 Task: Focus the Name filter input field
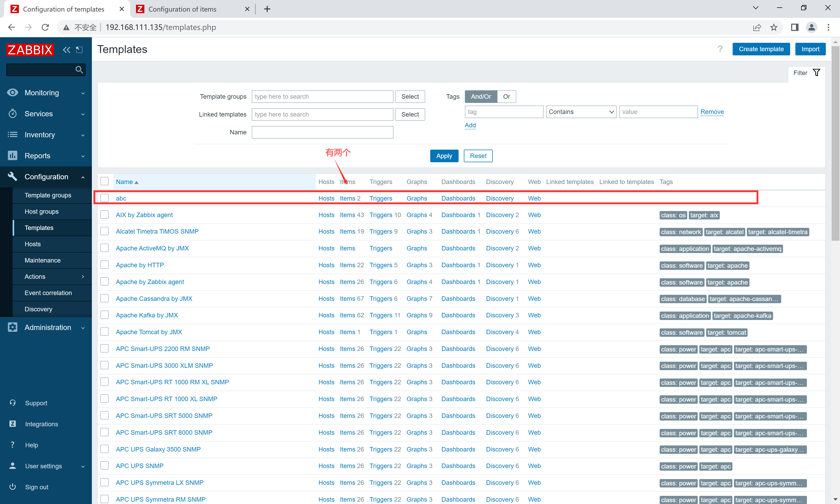coord(322,132)
